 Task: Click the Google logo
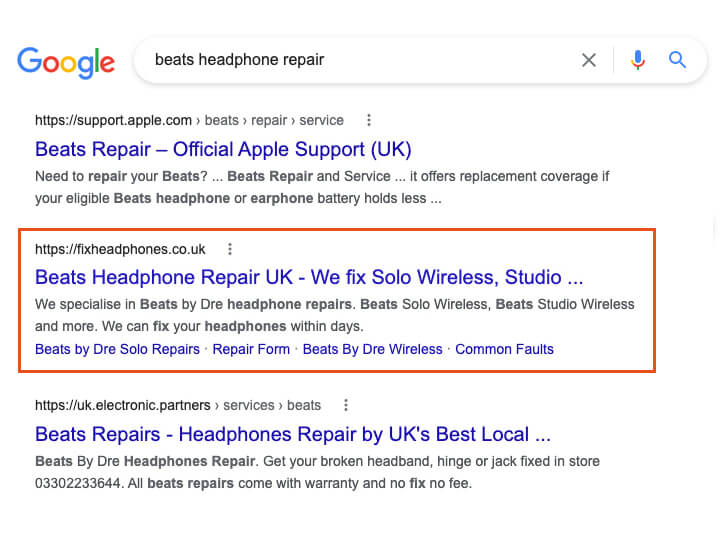[66, 62]
